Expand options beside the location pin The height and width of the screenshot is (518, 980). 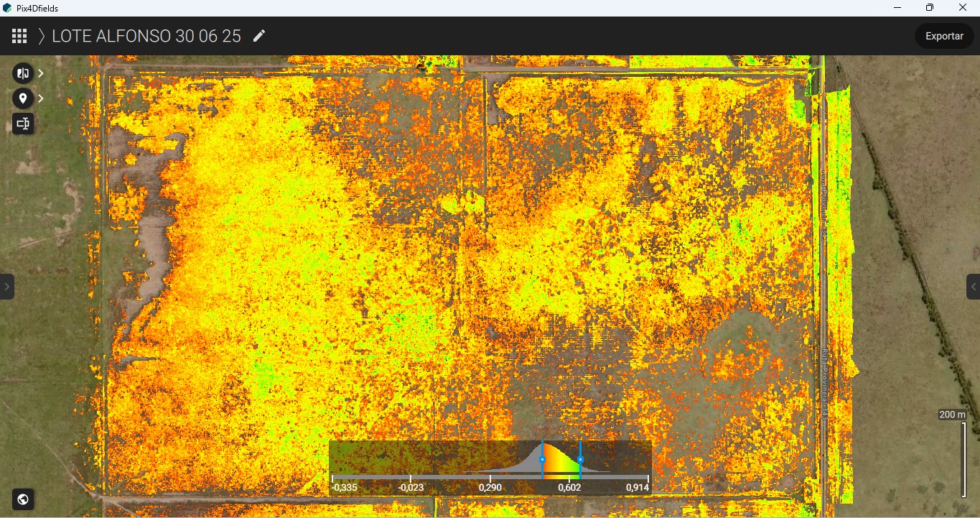click(x=42, y=98)
